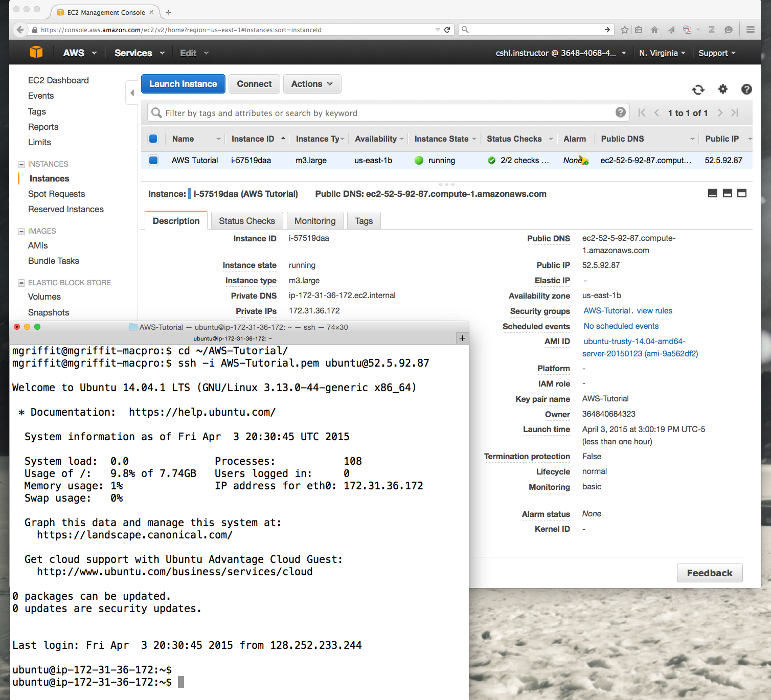Go to last page of results
This screenshot has width=771, height=700.
tap(735, 112)
